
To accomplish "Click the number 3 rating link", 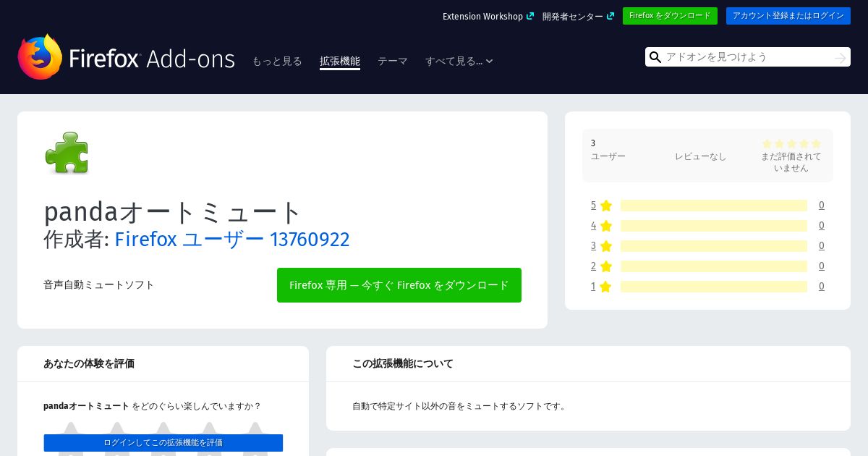I will tap(593, 246).
